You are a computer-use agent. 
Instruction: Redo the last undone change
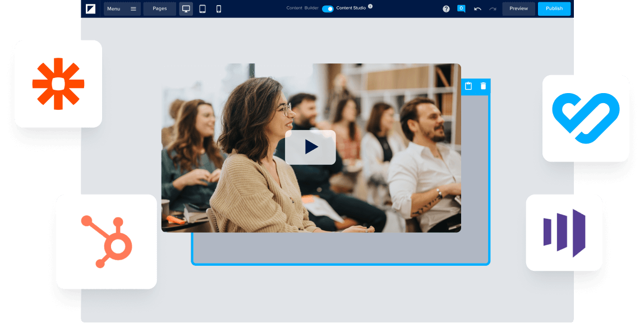click(x=493, y=9)
